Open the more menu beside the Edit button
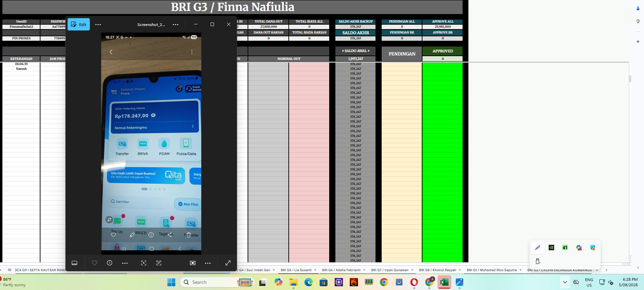 click(x=98, y=25)
